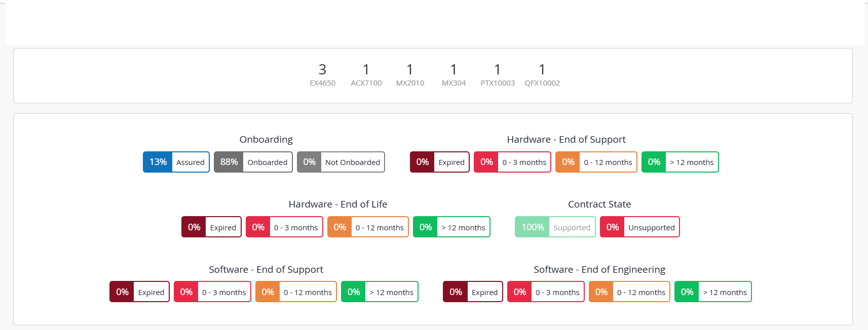Toggle the Unsupported contract state filter
This screenshot has height=330, width=868.
(639, 227)
